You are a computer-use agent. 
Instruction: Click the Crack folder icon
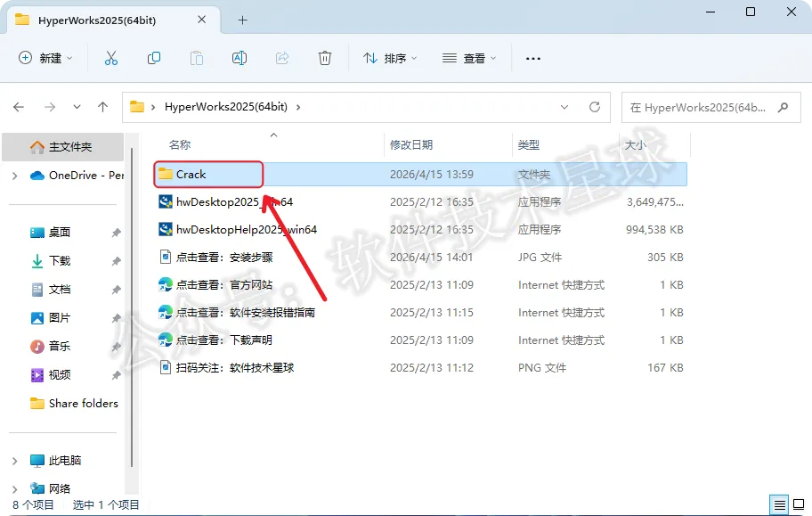tap(166, 175)
